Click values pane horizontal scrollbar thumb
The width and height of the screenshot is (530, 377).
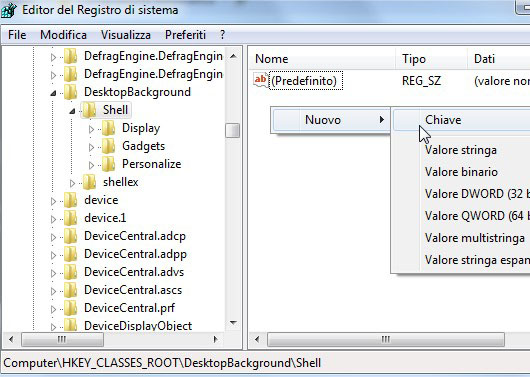click(x=386, y=339)
